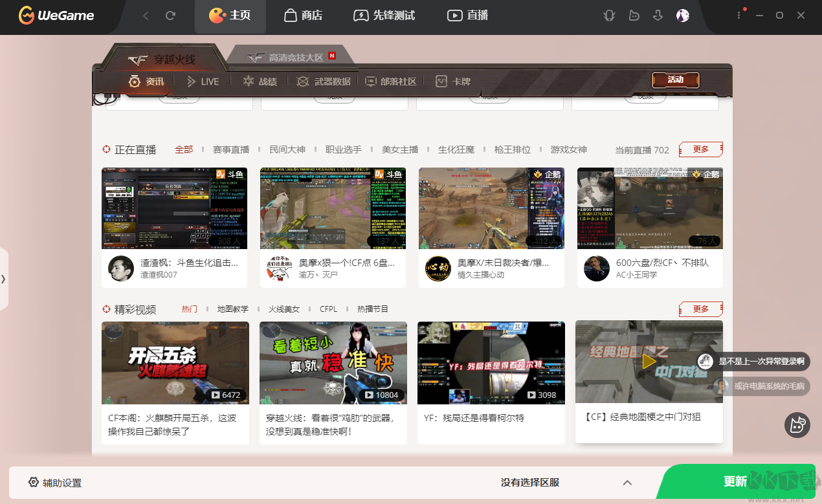The image size is (822, 504).
Task: Open the 战绩 records section
Action: (260, 82)
